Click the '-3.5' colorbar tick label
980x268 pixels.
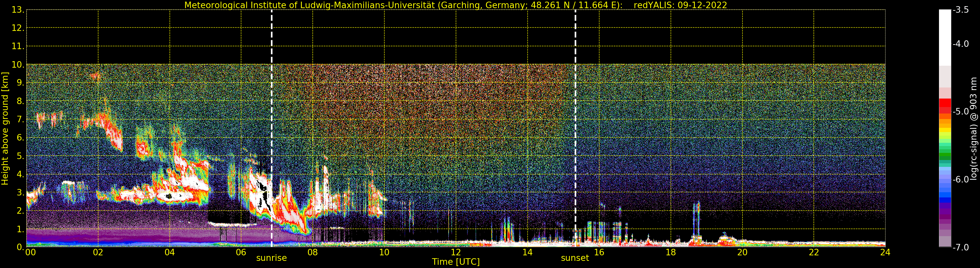(960, 10)
